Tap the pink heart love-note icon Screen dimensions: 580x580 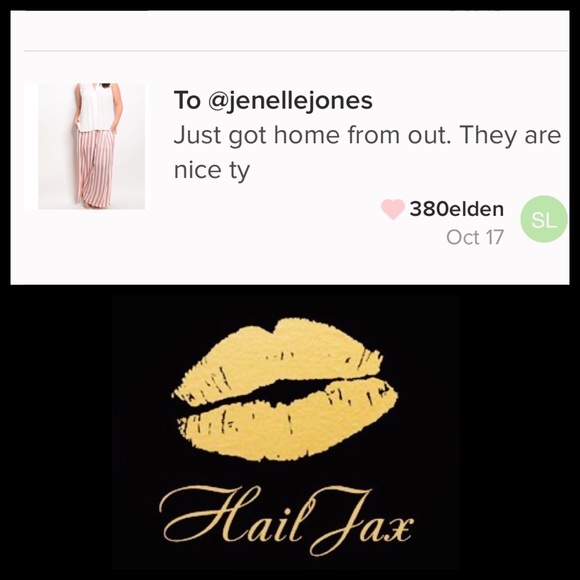coord(393,209)
